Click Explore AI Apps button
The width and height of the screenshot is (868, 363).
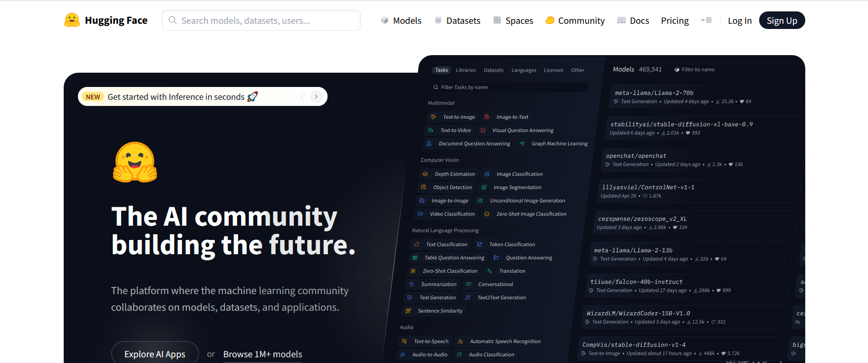tap(155, 354)
